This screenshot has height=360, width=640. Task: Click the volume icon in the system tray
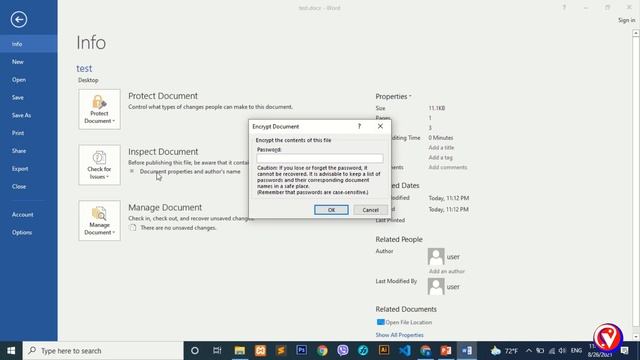(562, 351)
